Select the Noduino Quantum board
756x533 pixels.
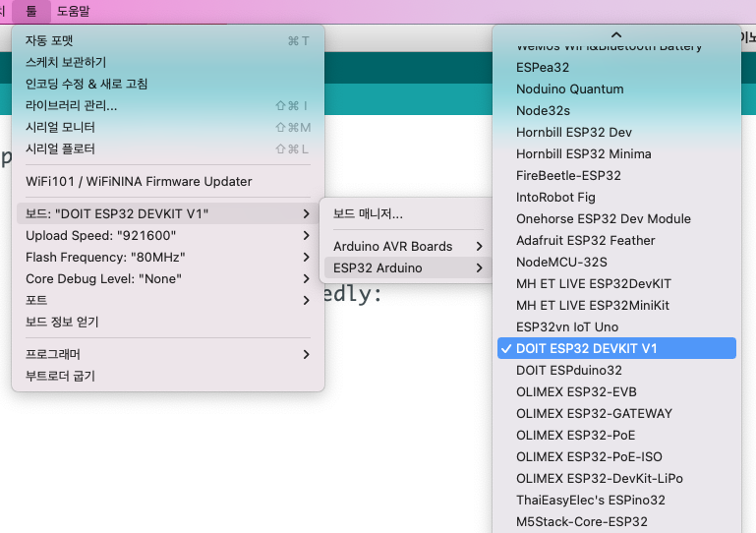pyautogui.click(x=616, y=89)
